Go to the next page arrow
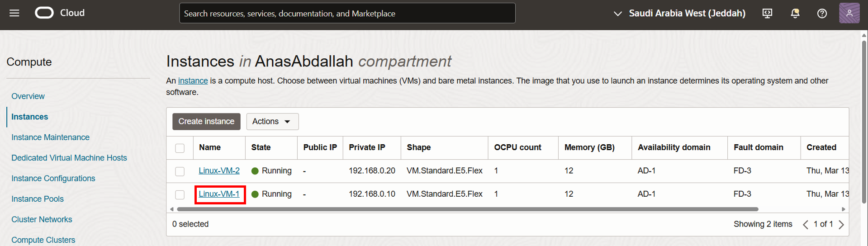Screen dimensions: 868x246 tap(841, 224)
